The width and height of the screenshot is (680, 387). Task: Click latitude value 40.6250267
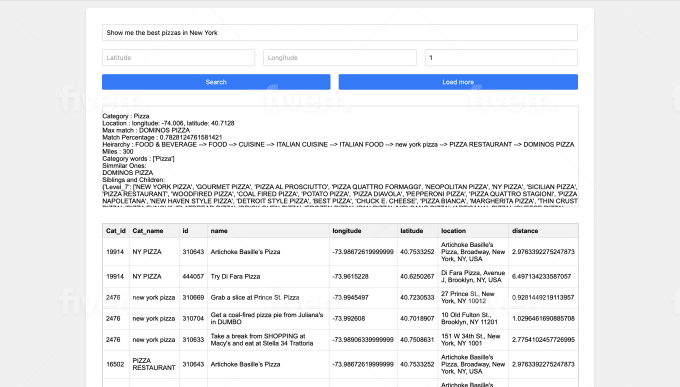[417, 276]
